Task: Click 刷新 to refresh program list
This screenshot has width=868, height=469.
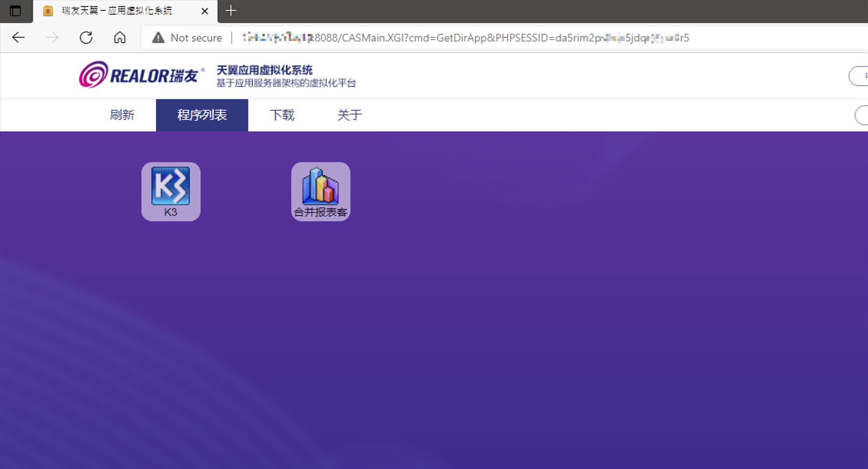Action: click(x=122, y=115)
